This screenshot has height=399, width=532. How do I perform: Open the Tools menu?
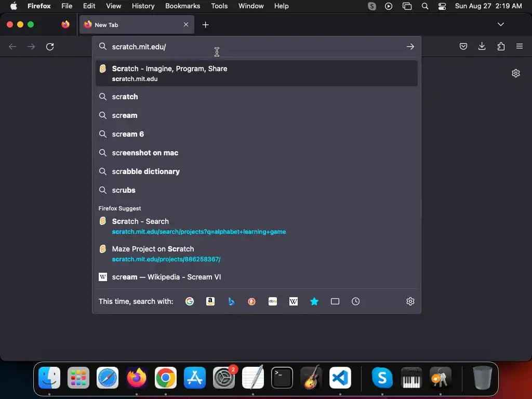coord(219,6)
